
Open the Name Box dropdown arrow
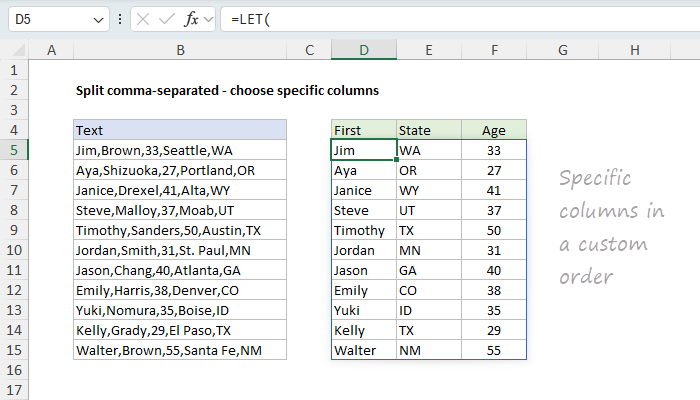click(96, 20)
